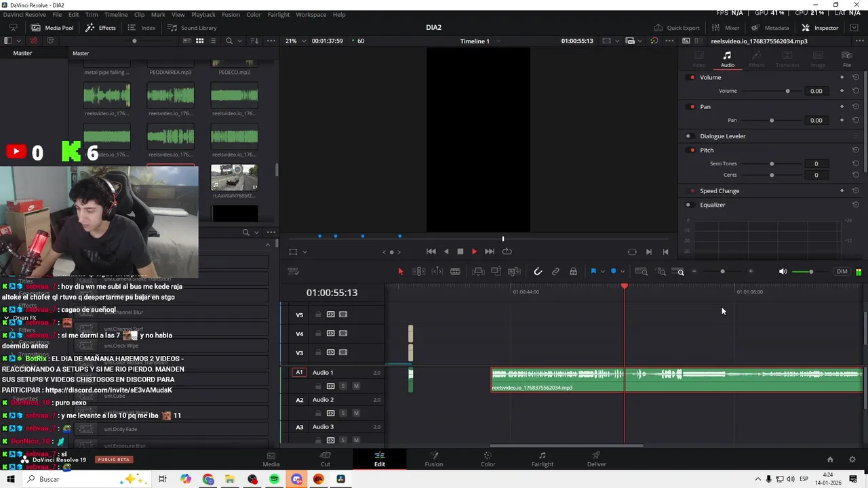Mute monitor with the speaker icon
Viewport: 868px width, 488px height.
tap(783, 272)
